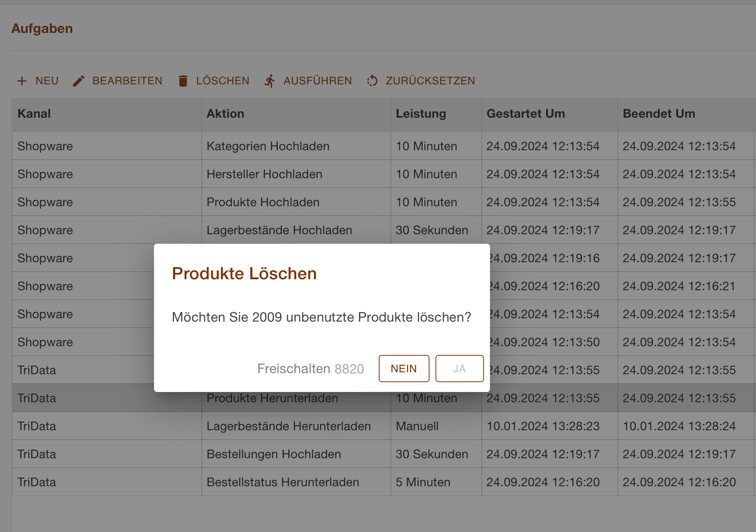This screenshot has height=532, width=756.
Task: Click end time 24.09.2024 12:13:55 of Produkte Hochladen
Action: 686,202
